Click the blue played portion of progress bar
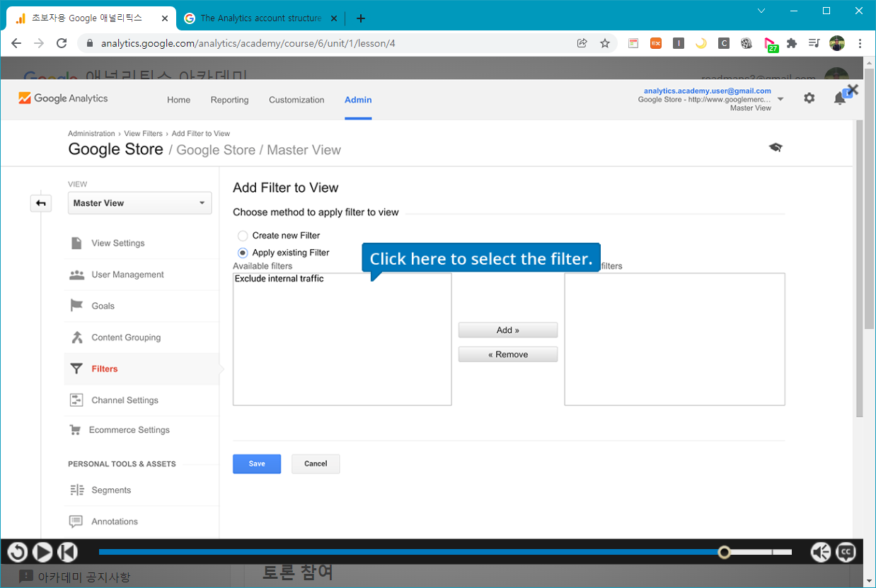The height and width of the screenshot is (588, 876). point(409,552)
